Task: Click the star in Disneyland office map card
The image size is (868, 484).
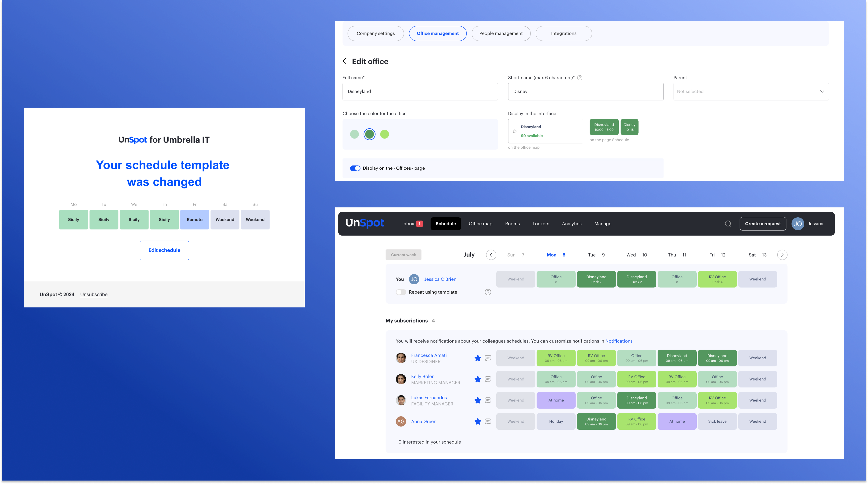Action: [514, 131]
